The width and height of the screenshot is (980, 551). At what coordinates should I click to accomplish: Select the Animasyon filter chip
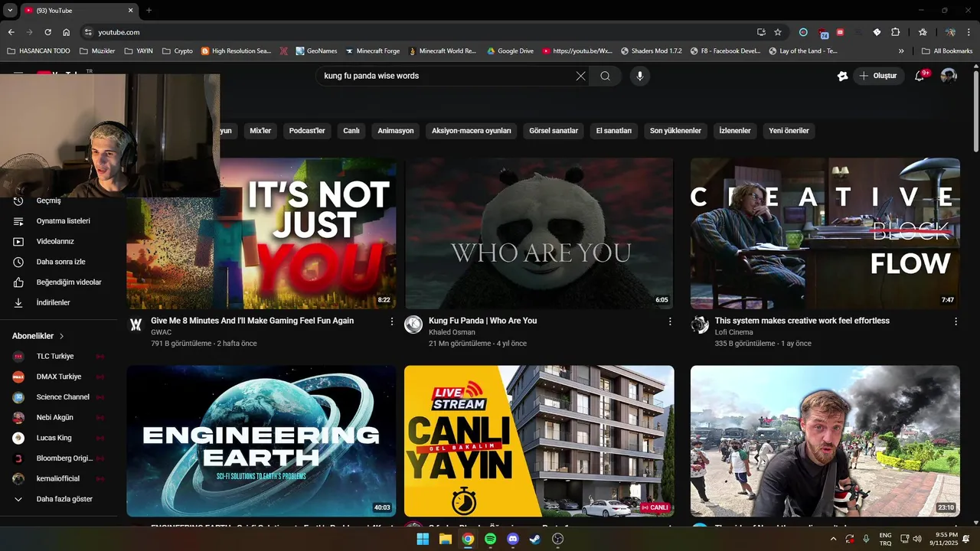pyautogui.click(x=396, y=131)
